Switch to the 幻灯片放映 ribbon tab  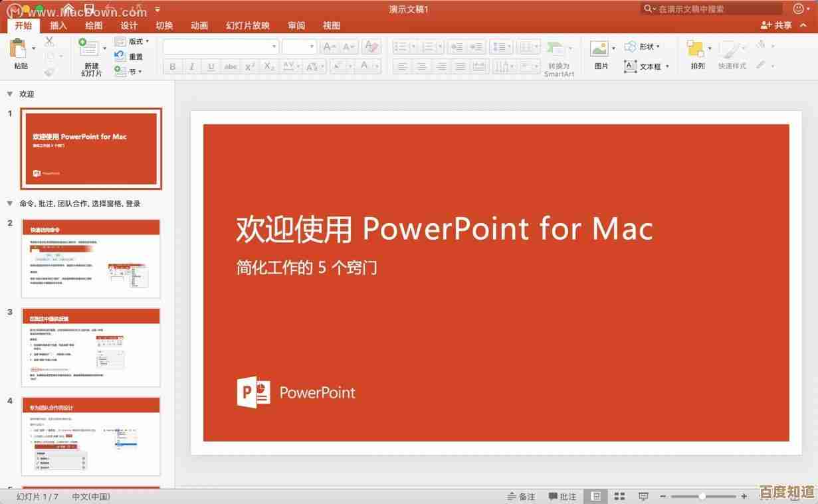pos(247,25)
